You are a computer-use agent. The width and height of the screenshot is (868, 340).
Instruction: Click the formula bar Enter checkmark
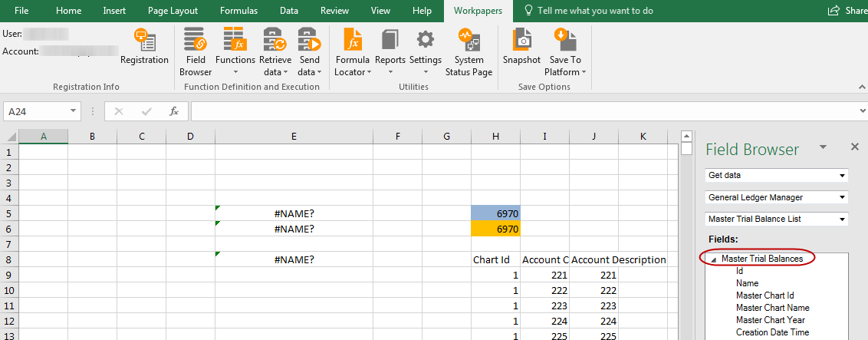click(x=146, y=111)
